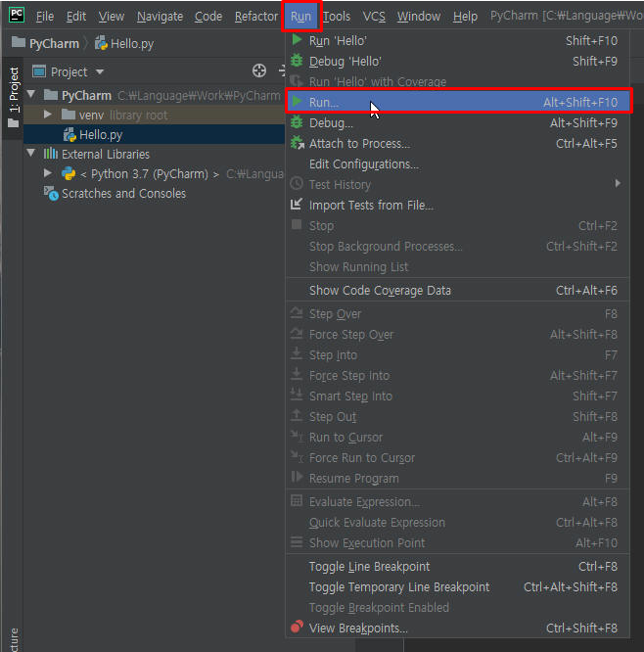Viewport: 644px width, 652px height.
Task: Open the Test History submenu arrow
Action: point(618,183)
